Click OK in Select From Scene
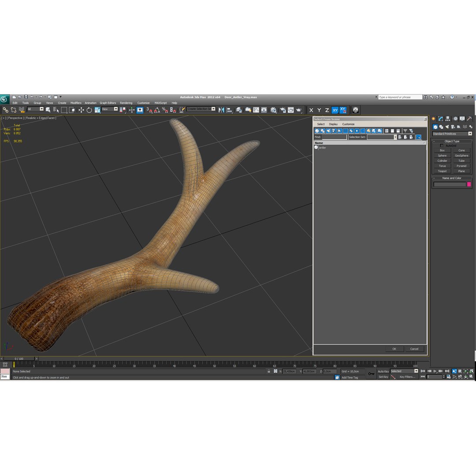Screen dimensions: 476x476 pyautogui.click(x=394, y=349)
